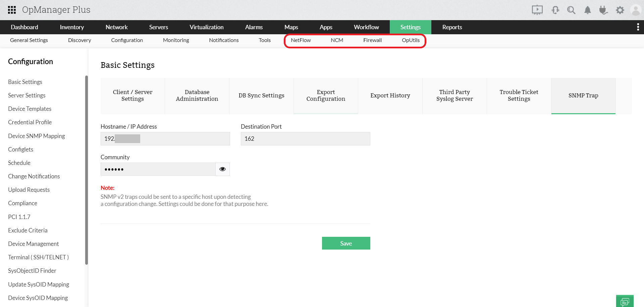Open the settings gear in the top bar
Screen dimensions: 644x307
coord(620,10)
